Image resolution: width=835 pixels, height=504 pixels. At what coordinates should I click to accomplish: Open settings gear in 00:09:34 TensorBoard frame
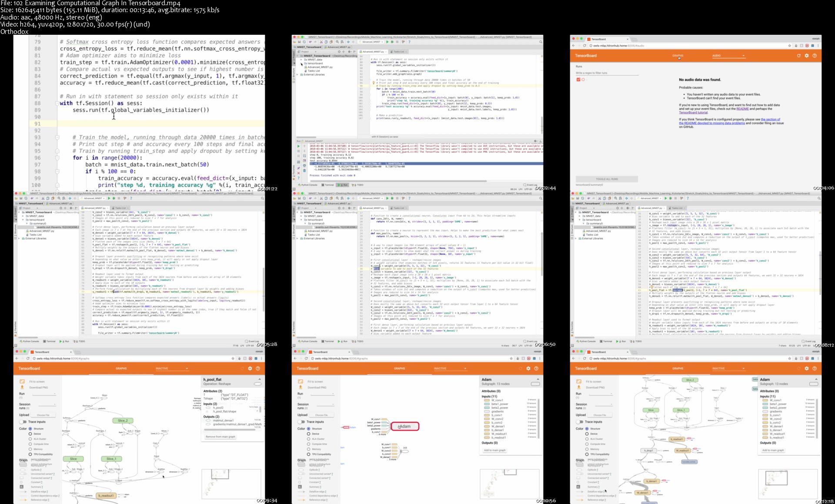[250, 368]
